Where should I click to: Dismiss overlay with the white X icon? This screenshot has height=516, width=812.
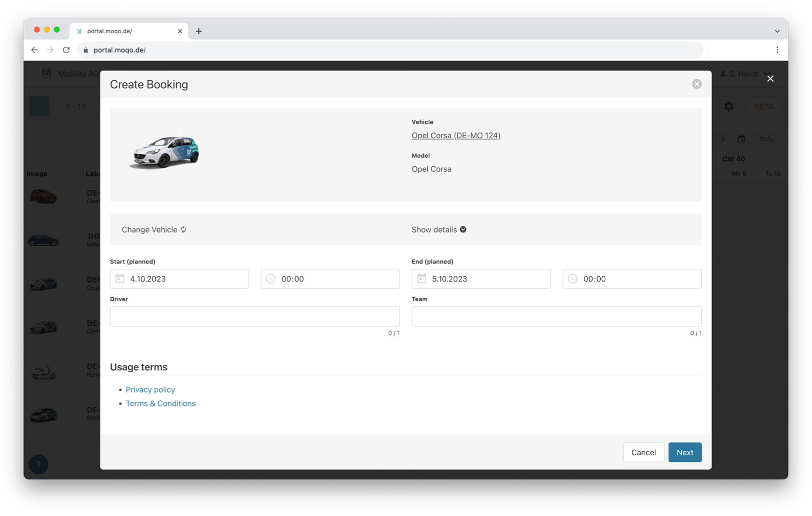coord(770,79)
